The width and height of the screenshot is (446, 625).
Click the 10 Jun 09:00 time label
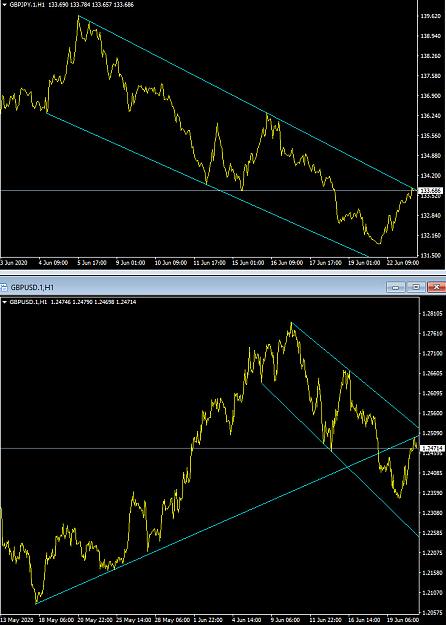click(x=173, y=263)
